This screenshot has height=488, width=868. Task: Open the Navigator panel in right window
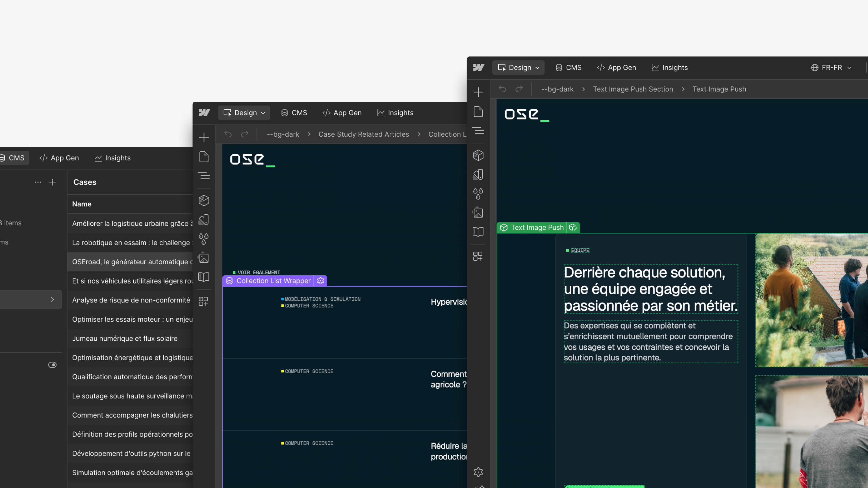pos(478,131)
